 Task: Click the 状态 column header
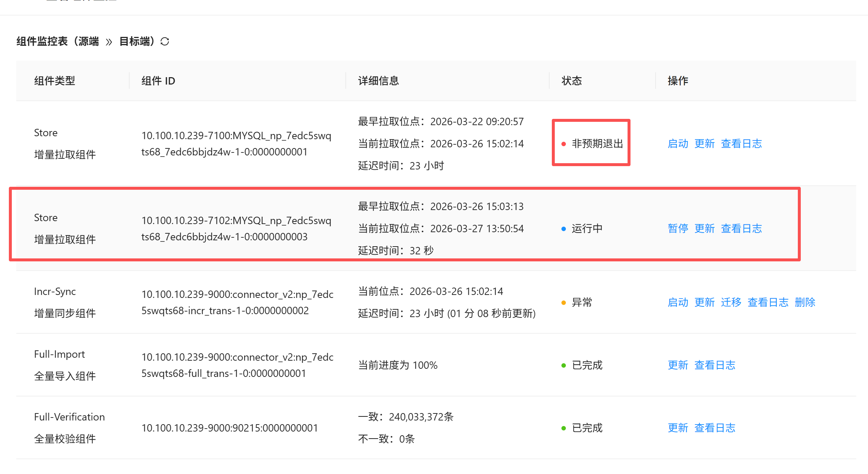(x=571, y=81)
